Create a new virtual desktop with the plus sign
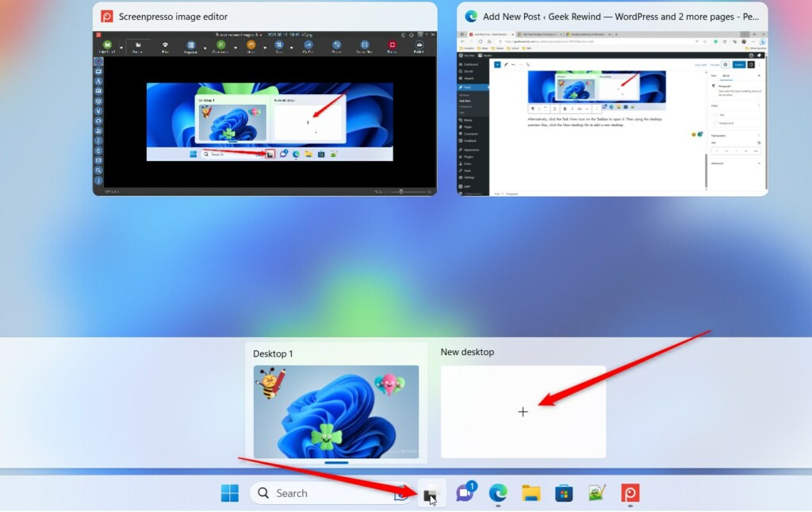812x512 pixels. click(523, 411)
